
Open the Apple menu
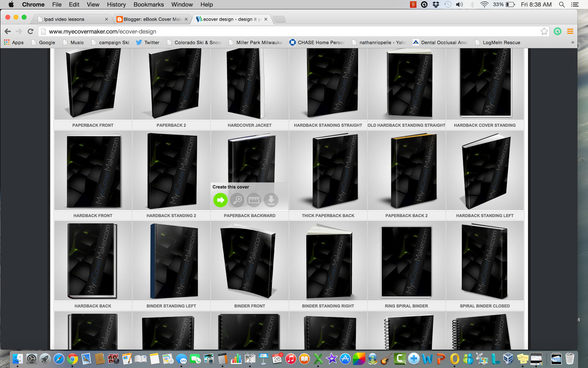pyautogui.click(x=11, y=4)
